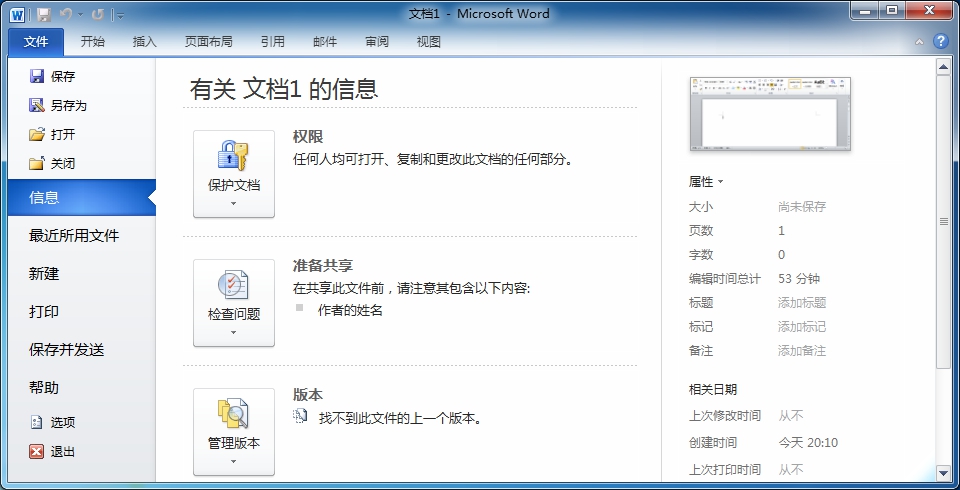Viewport: 960px width, 490px height.
Task: Collapse the ribbon with the caret icon
Action: (919, 42)
